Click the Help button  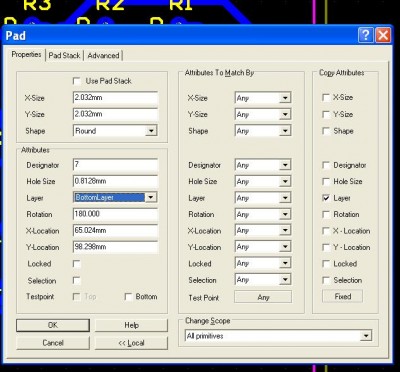[131, 325]
